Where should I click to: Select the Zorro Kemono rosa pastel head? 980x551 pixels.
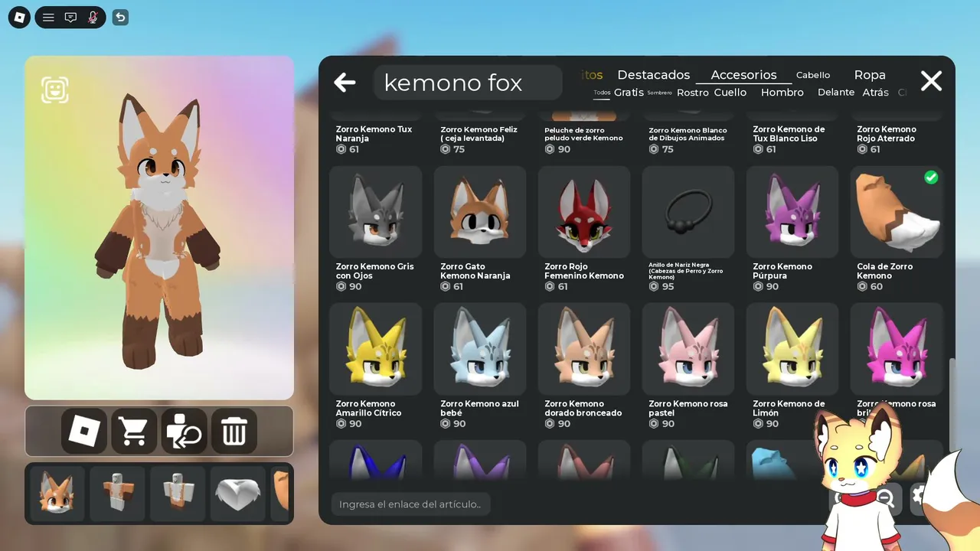coord(688,349)
